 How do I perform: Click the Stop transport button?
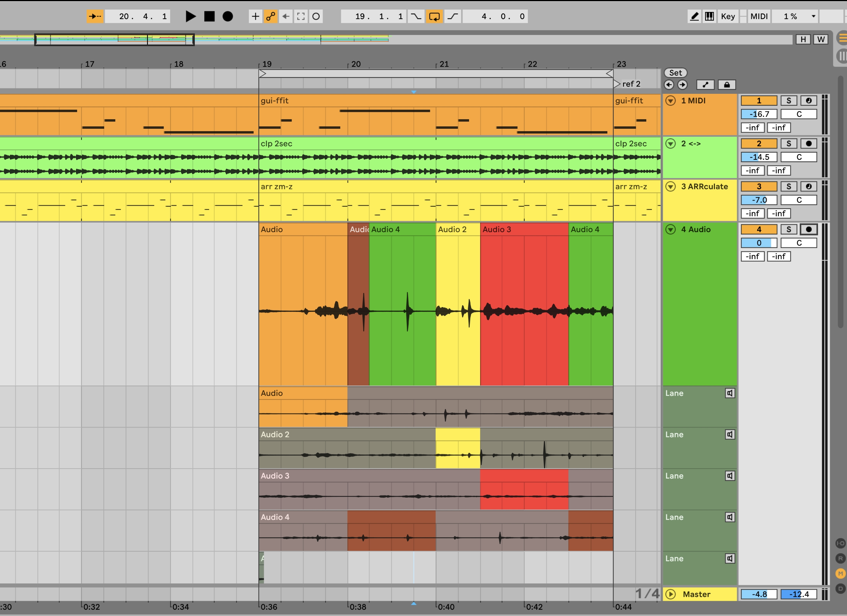[209, 16]
